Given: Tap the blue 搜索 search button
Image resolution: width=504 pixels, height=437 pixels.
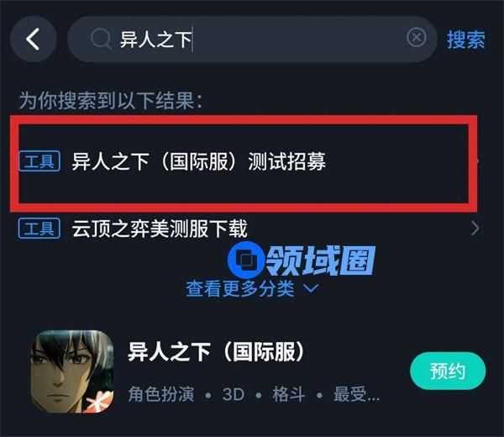Looking at the screenshot, I should [465, 39].
